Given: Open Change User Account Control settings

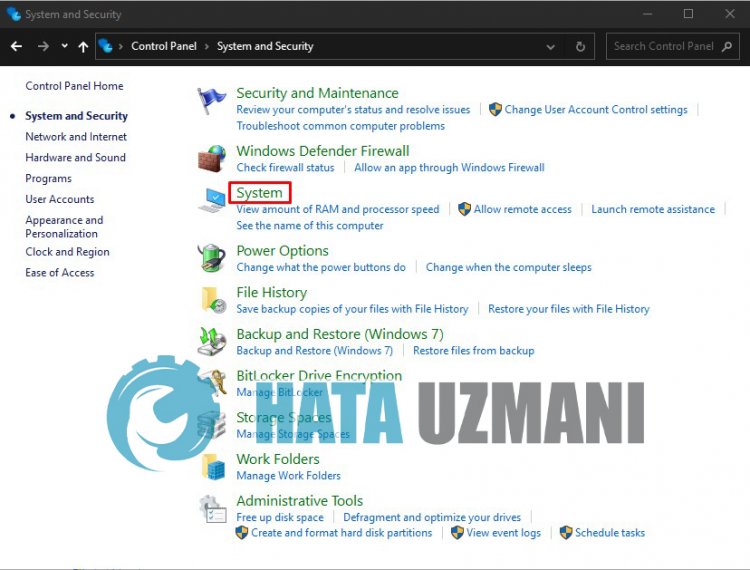Looking at the screenshot, I should click(x=595, y=110).
